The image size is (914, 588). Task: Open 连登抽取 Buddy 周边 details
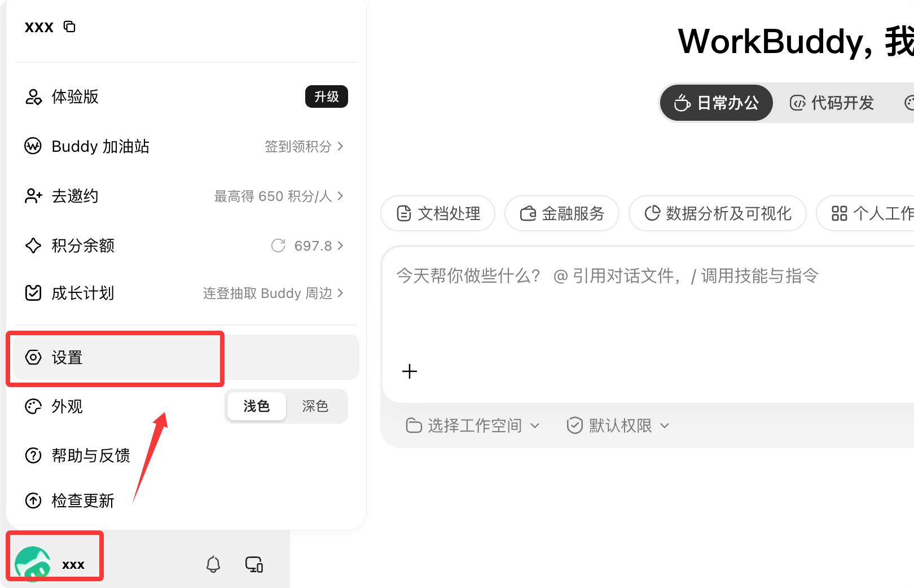[273, 293]
